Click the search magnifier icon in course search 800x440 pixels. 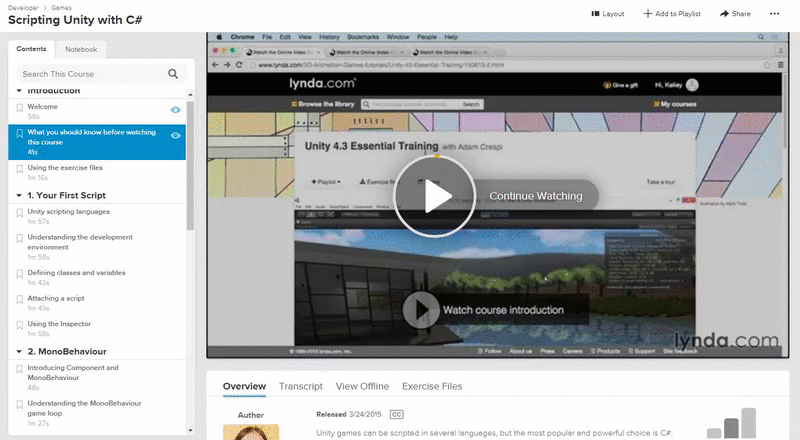point(173,74)
